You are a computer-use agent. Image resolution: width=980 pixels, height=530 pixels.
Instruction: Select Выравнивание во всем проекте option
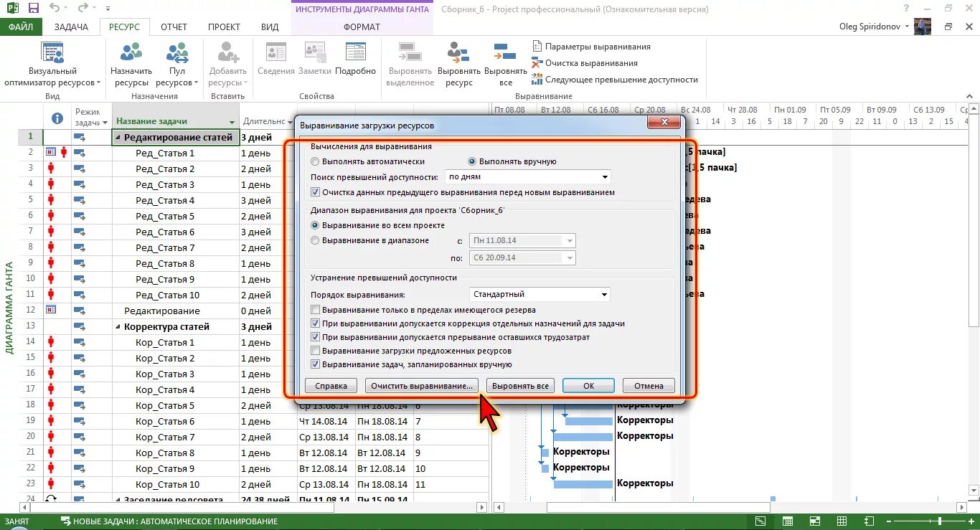(315, 225)
